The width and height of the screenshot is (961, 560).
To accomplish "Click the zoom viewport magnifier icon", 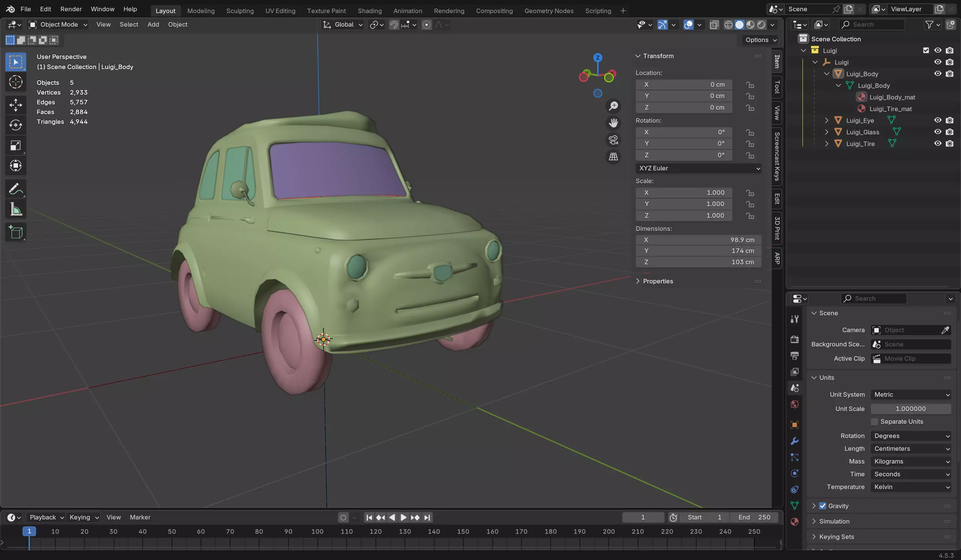I will (x=613, y=106).
